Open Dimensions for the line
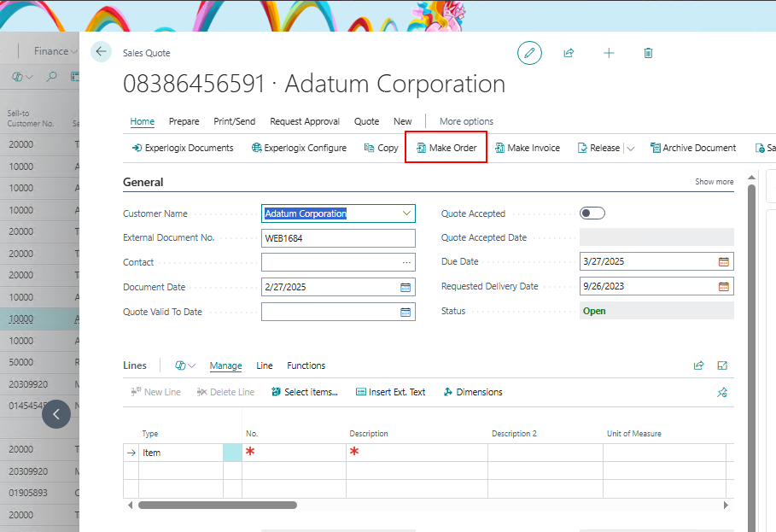 [473, 392]
